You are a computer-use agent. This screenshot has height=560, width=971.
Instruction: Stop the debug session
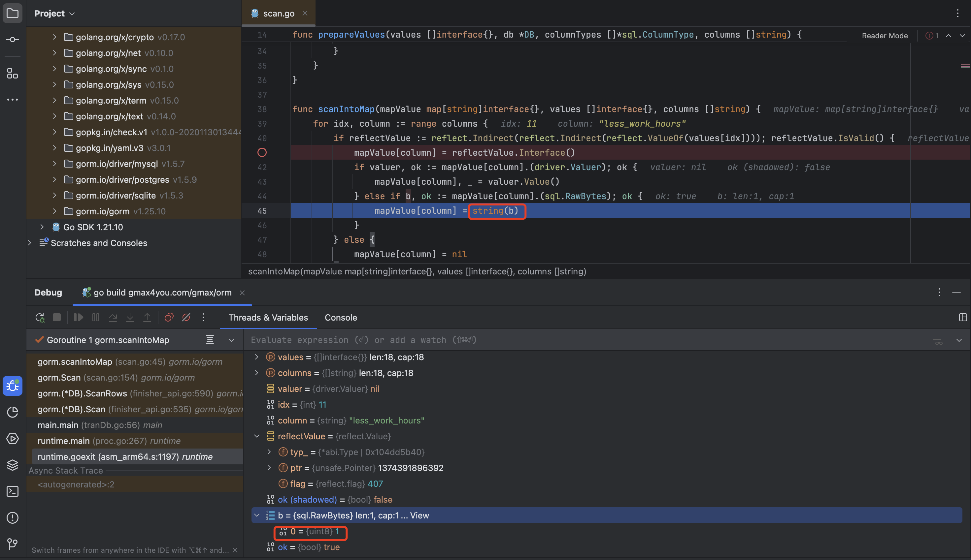(x=56, y=317)
